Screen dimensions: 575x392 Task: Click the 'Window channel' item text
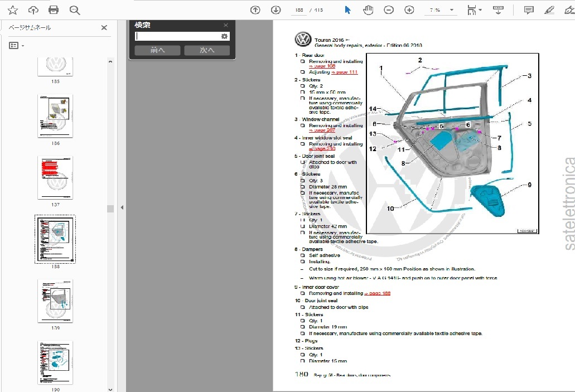(x=320, y=119)
